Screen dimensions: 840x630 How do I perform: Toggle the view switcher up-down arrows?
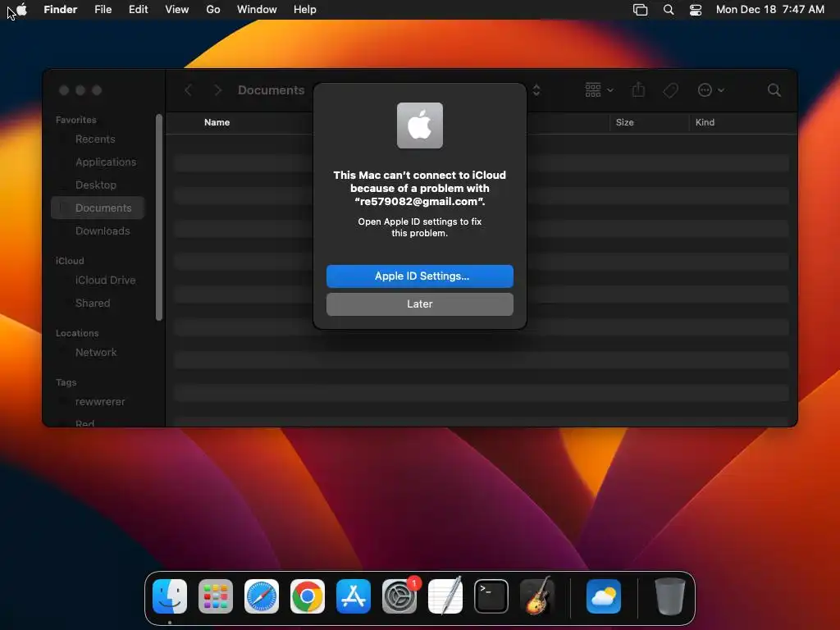coord(536,90)
